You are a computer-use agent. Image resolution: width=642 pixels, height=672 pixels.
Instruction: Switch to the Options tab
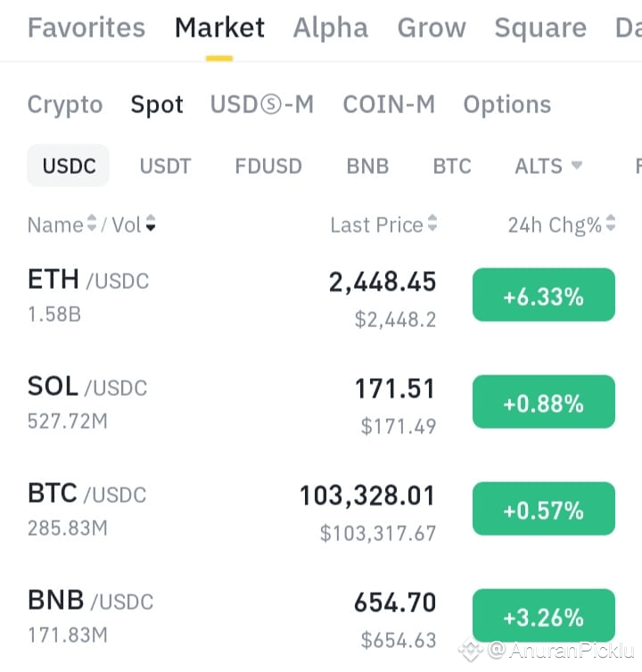[506, 104]
